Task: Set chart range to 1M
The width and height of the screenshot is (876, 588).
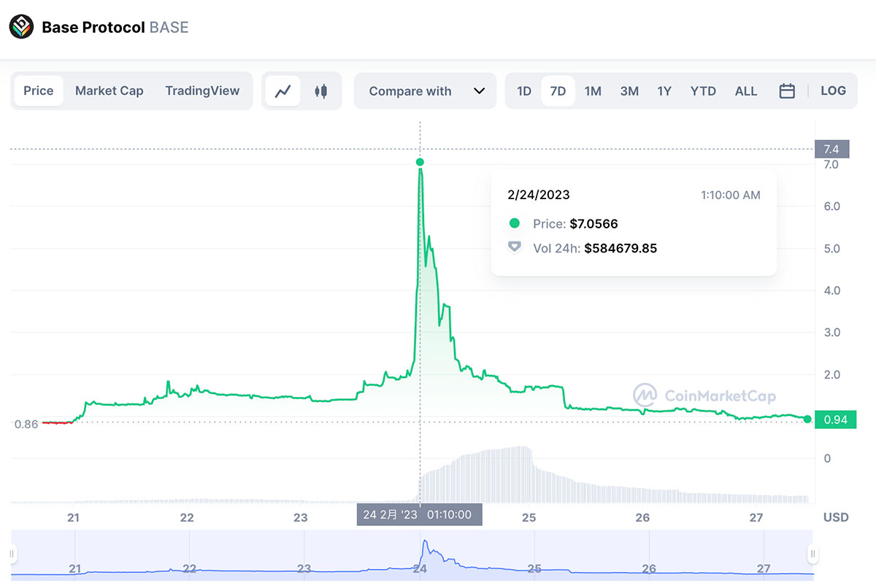Action: point(593,91)
